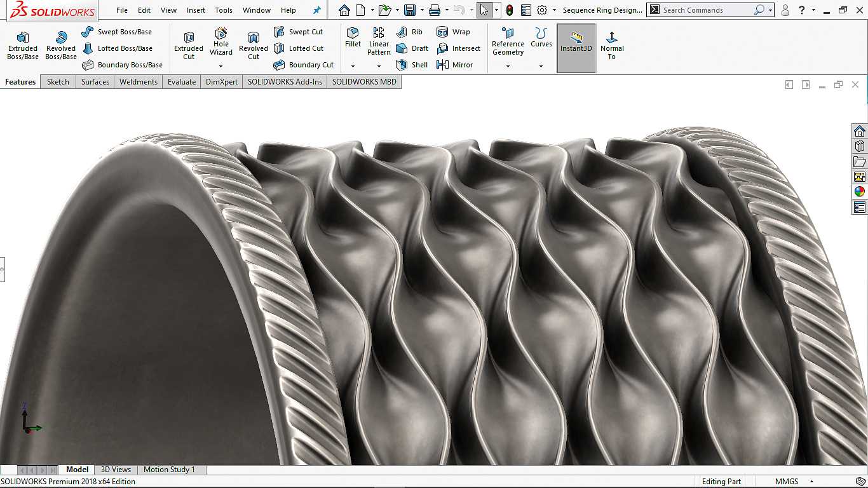Expand the Reference Geometry dropdown arrow
Viewport: 868px width, 488px height.
[508, 66]
